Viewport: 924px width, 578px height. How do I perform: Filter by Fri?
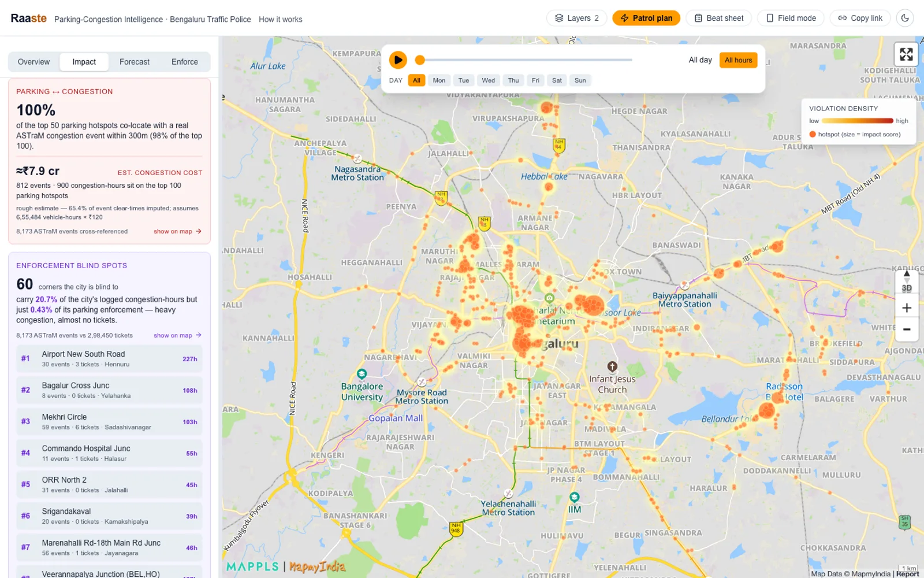click(535, 80)
